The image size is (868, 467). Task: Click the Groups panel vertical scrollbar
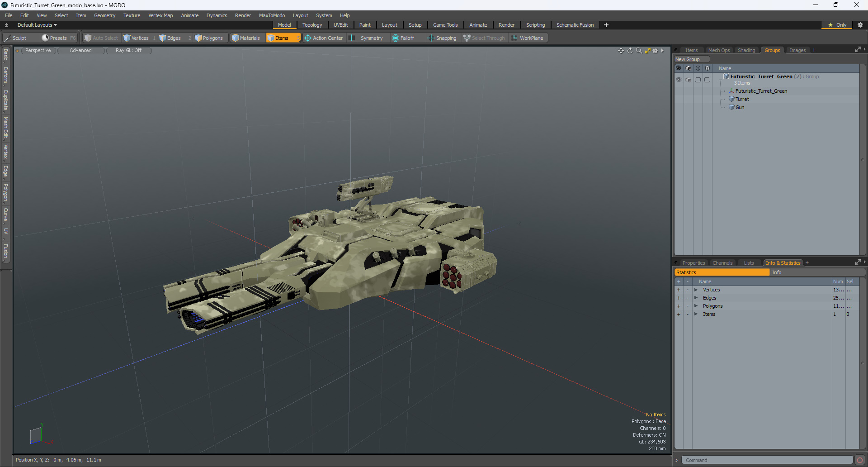coord(863,159)
